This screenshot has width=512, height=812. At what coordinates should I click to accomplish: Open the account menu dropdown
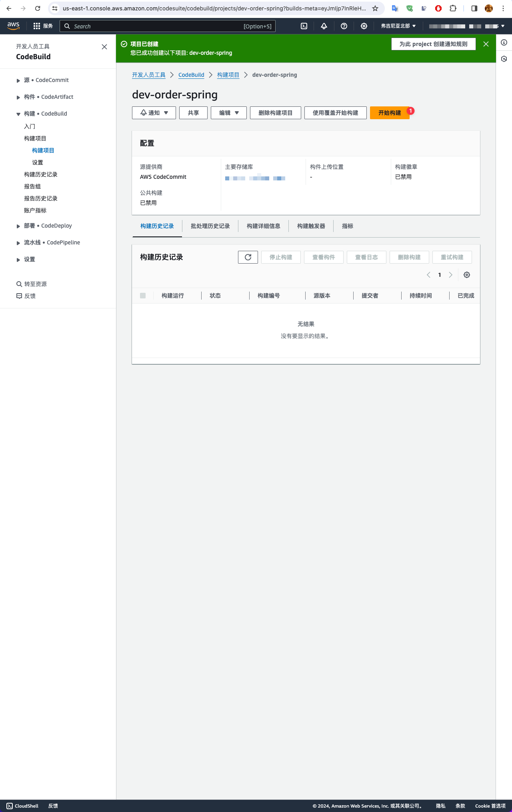pyautogui.click(x=467, y=26)
